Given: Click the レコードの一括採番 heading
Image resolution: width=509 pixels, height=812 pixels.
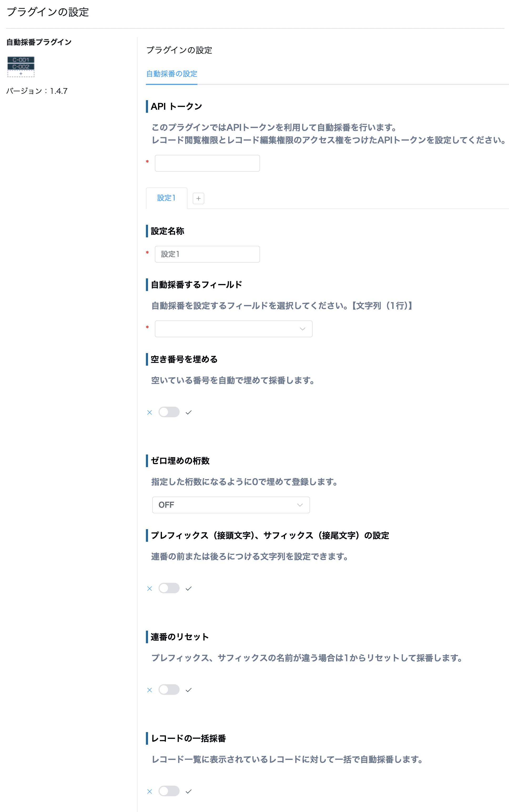Looking at the screenshot, I should point(188,738).
